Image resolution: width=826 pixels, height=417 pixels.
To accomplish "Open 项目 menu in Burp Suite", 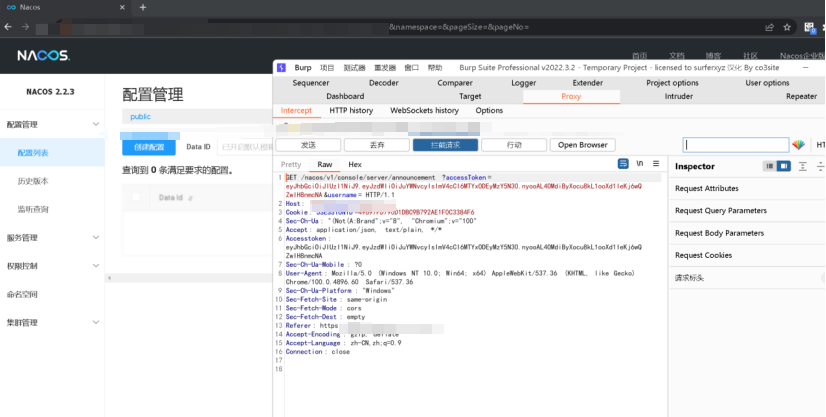I will coord(327,67).
